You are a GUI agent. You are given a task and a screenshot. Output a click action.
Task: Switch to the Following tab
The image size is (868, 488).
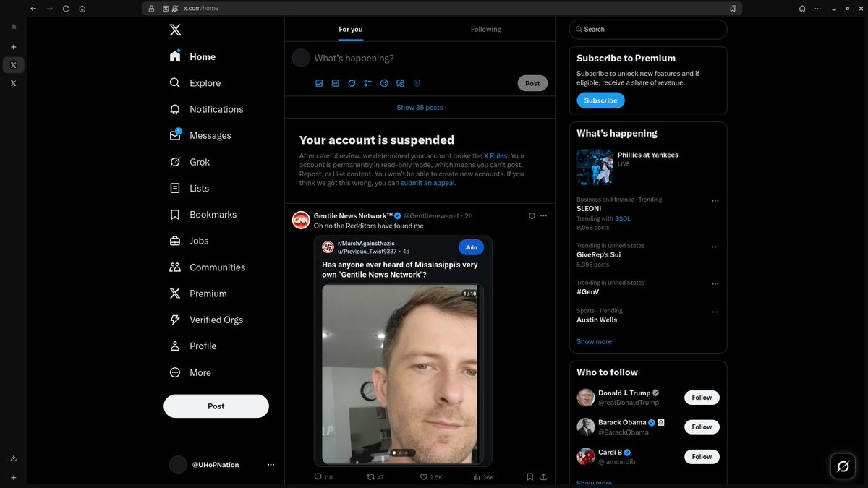(x=486, y=30)
